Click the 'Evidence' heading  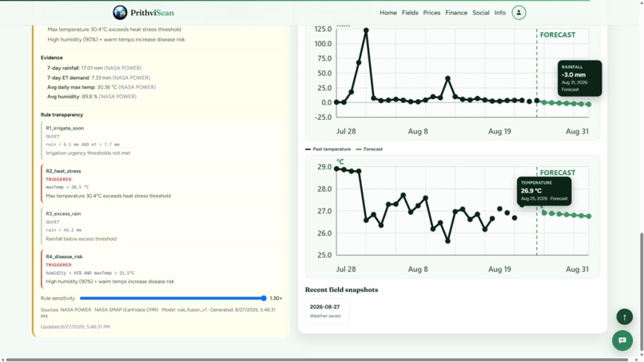click(x=52, y=58)
